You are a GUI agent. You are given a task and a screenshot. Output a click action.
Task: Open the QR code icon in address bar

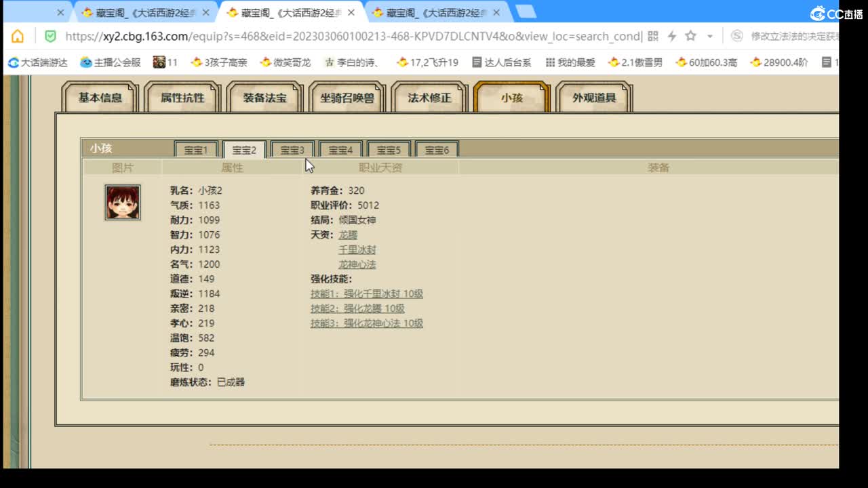pyautogui.click(x=653, y=37)
